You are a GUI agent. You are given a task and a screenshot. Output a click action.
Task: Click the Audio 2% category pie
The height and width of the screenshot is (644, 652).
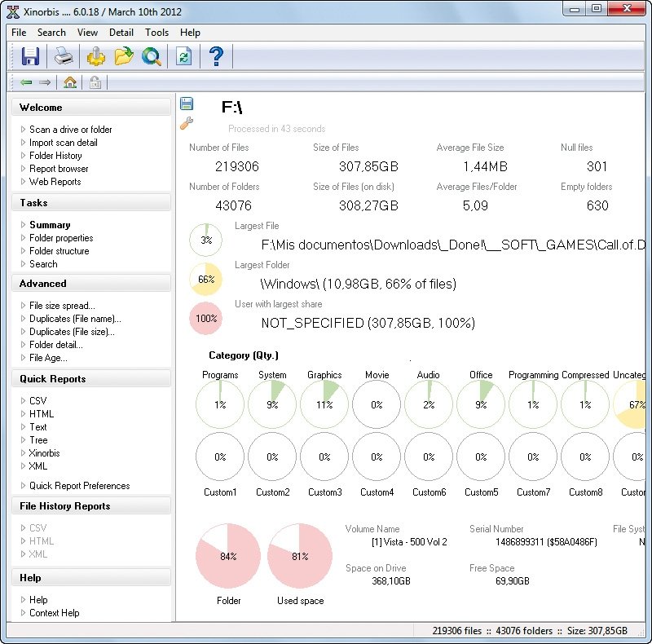click(429, 404)
